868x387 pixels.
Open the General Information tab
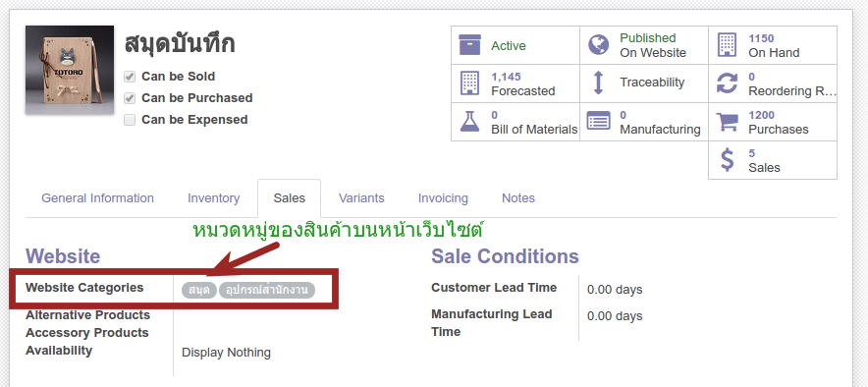97,198
